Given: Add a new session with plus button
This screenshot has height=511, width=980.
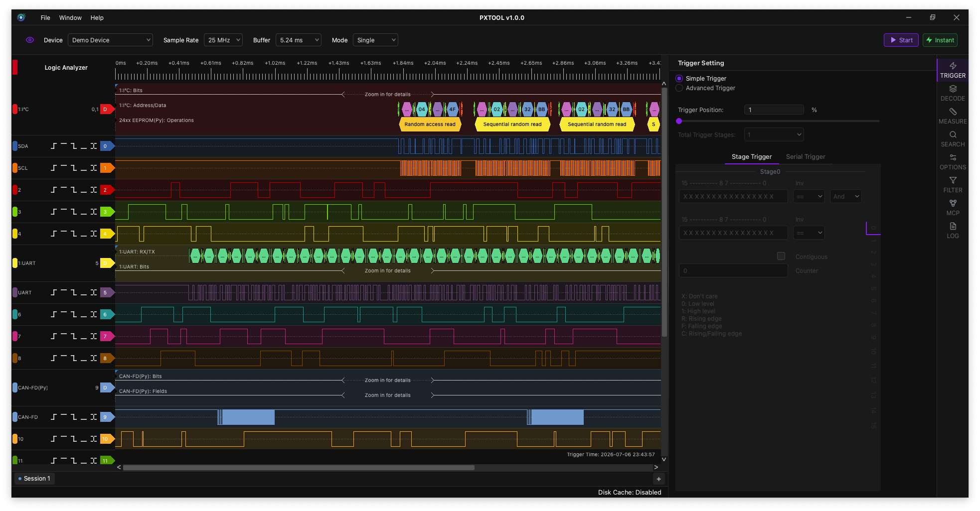Looking at the screenshot, I should point(658,479).
